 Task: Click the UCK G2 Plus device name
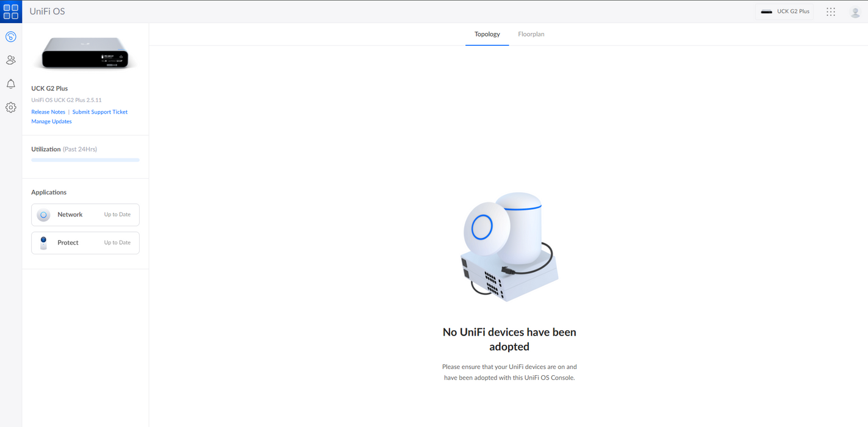[49, 88]
